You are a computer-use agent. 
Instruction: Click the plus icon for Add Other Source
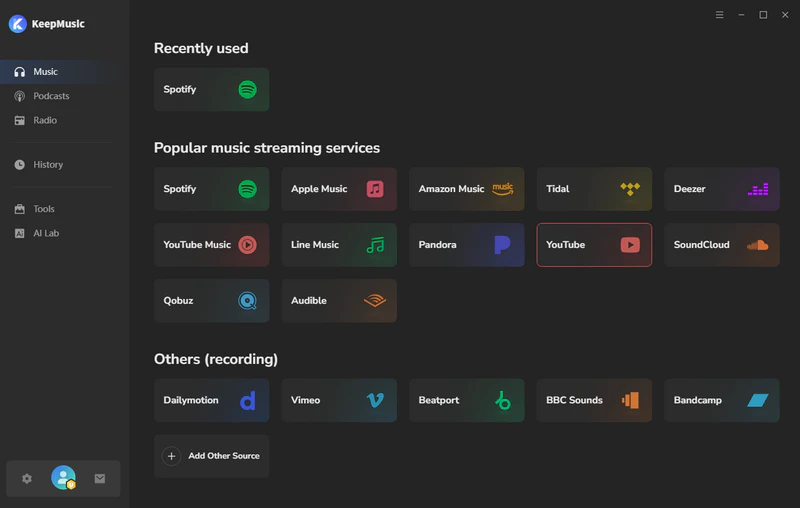click(171, 456)
